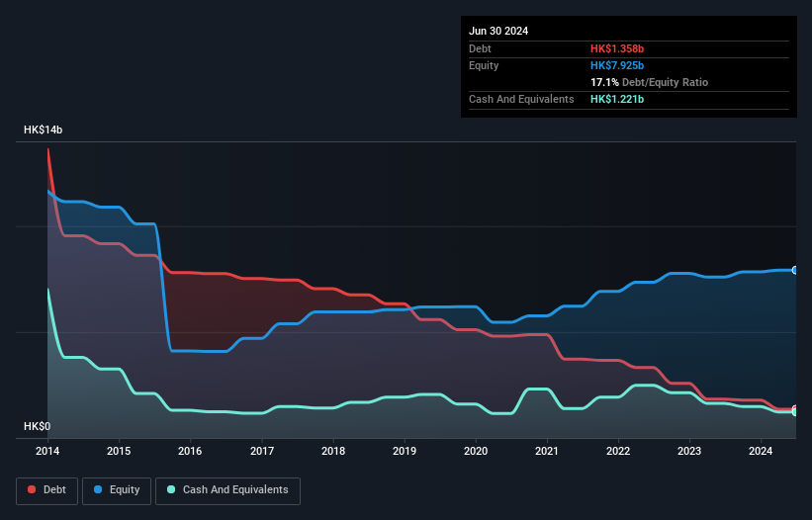Toggle the Debt series legend button
812x520 pixels.
point(46,490)
